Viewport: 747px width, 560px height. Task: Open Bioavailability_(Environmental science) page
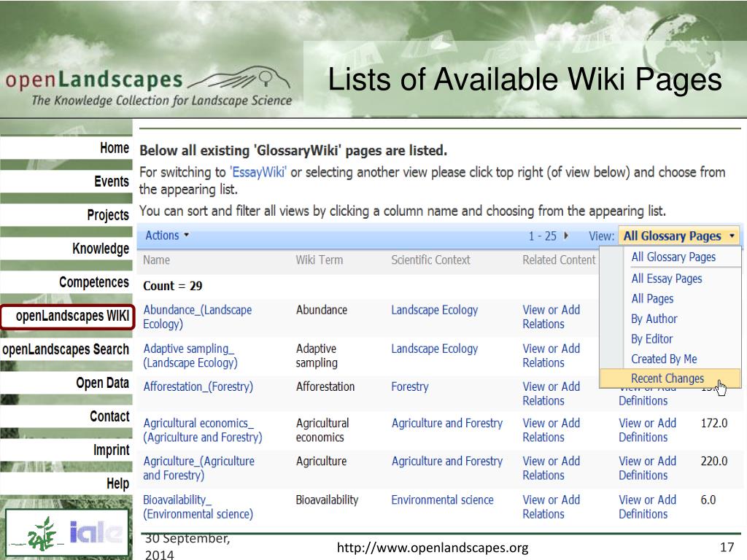198,507
